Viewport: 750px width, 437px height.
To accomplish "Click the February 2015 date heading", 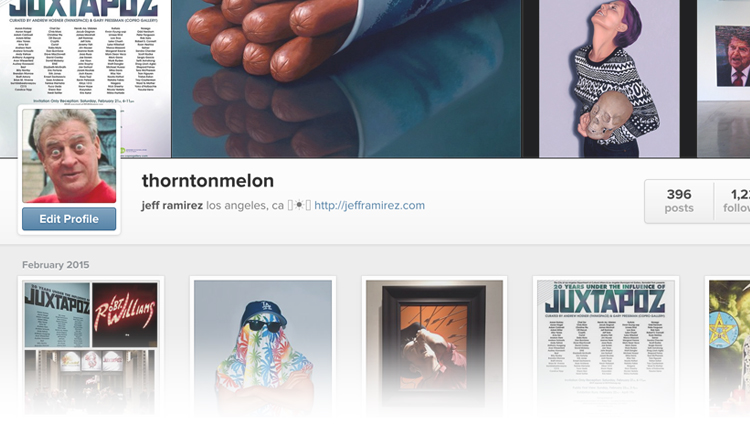I will click(x=55, y=265).
